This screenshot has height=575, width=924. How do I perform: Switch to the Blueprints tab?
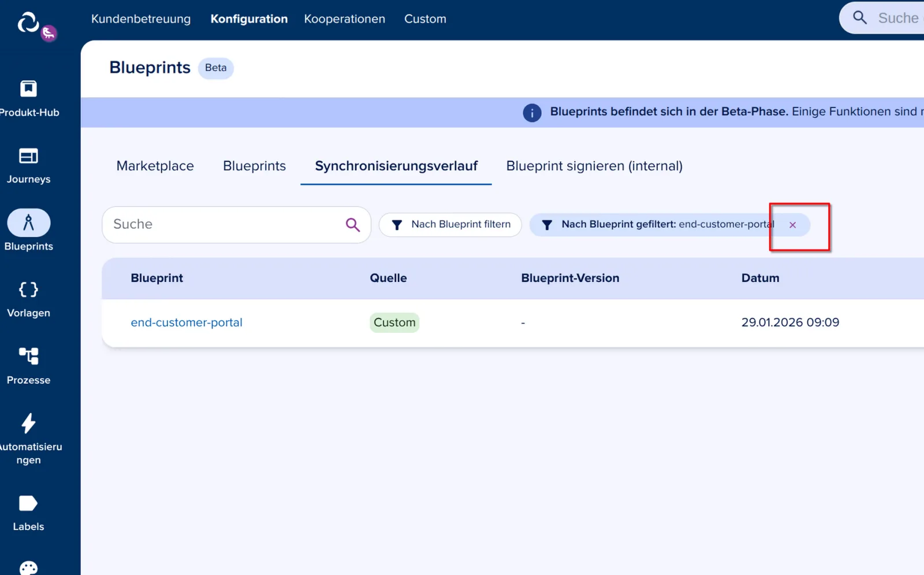pos(254,166)
